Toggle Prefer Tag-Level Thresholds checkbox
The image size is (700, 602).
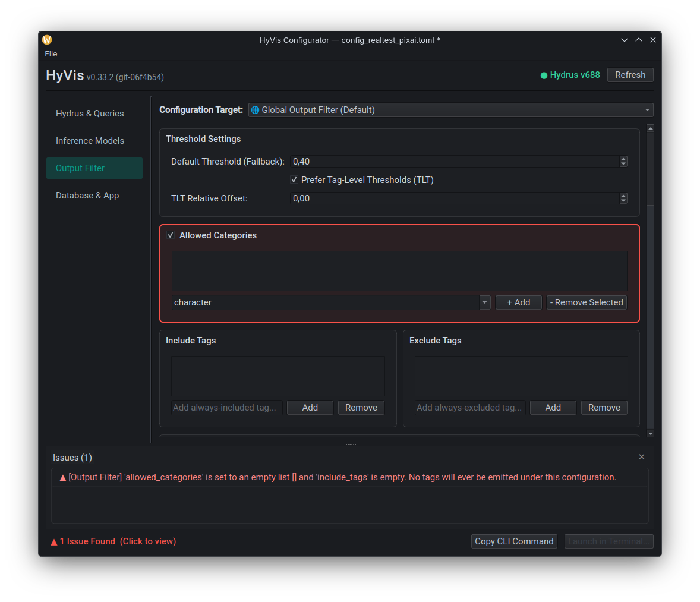pos(294,180)
